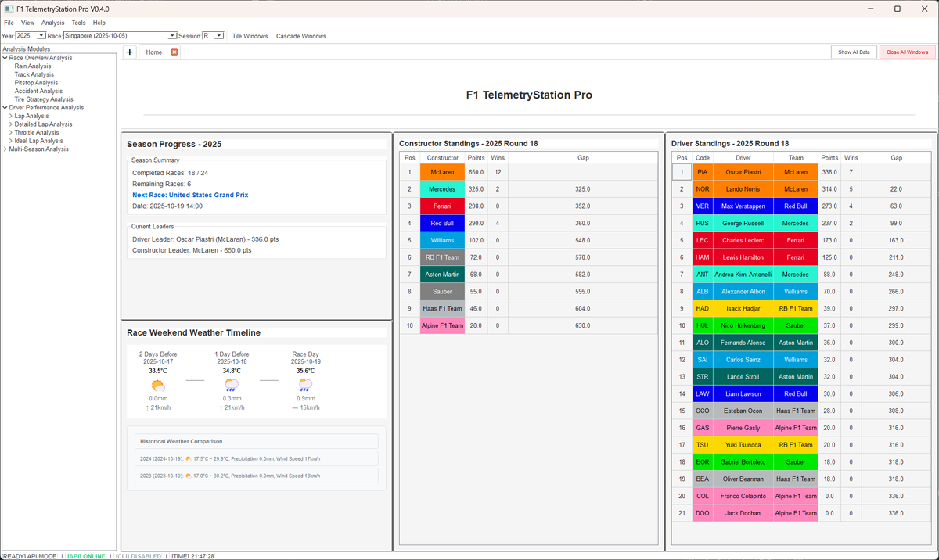The width and height of the screenshot is (939, 560).
Task: Click Oscar Piastri's 336.0 points cell
Action: (x=829, y=172)
